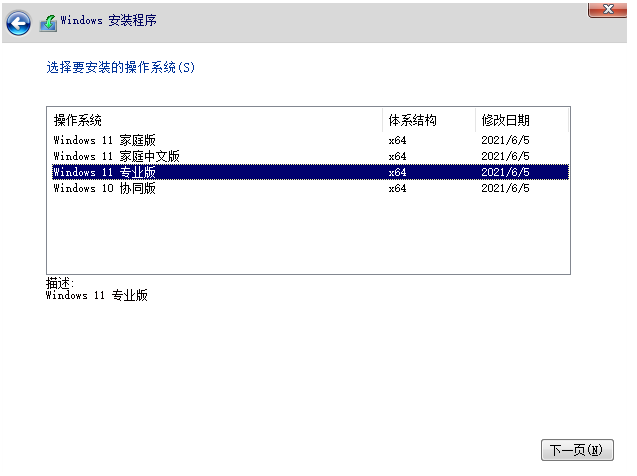This screenshot has height=476, width=637.
Task: Click the x64 cell of Windows 10 协同版
Action: click(x=397, y=188)
